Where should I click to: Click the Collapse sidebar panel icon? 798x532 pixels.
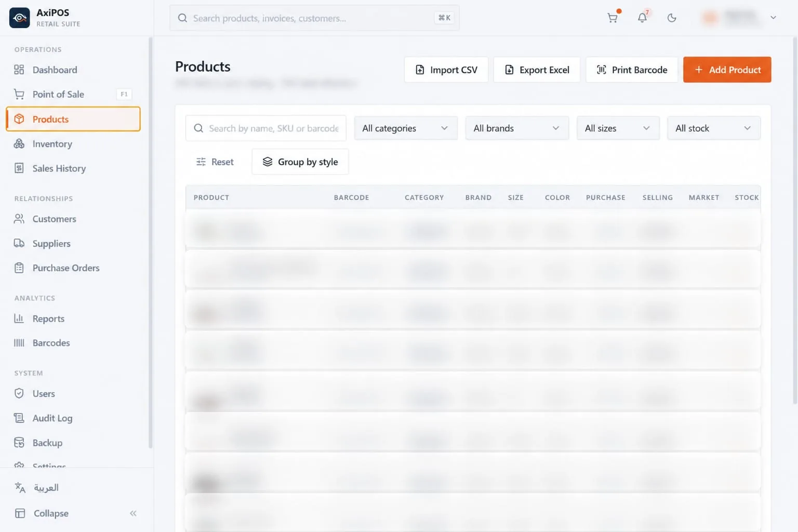tap(20, 513)
